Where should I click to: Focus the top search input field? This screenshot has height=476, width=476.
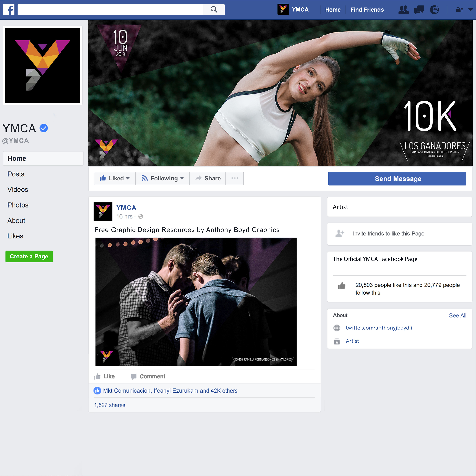tap(111, 10)
